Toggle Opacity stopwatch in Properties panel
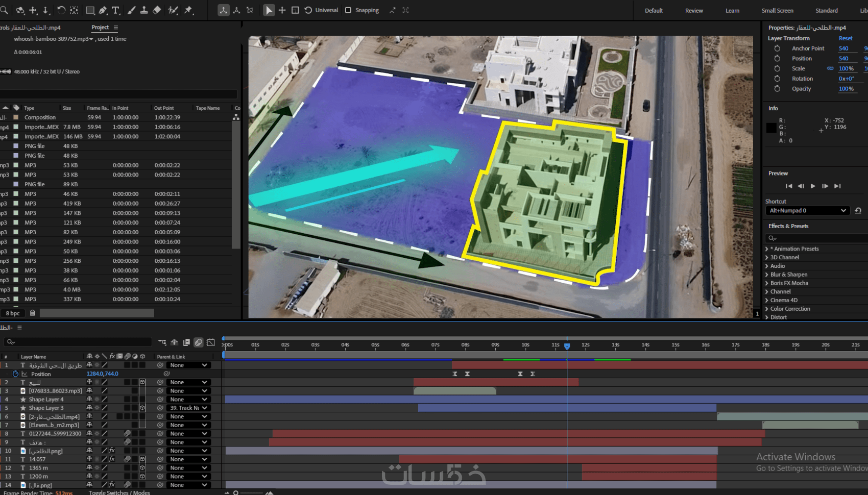 tap(777, 89)
